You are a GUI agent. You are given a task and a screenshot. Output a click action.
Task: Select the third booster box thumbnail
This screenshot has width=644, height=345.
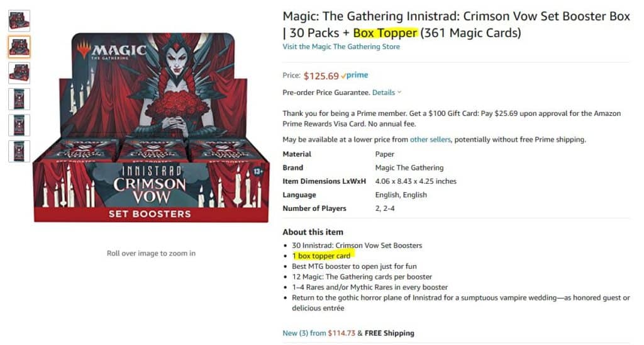(19, 73)
